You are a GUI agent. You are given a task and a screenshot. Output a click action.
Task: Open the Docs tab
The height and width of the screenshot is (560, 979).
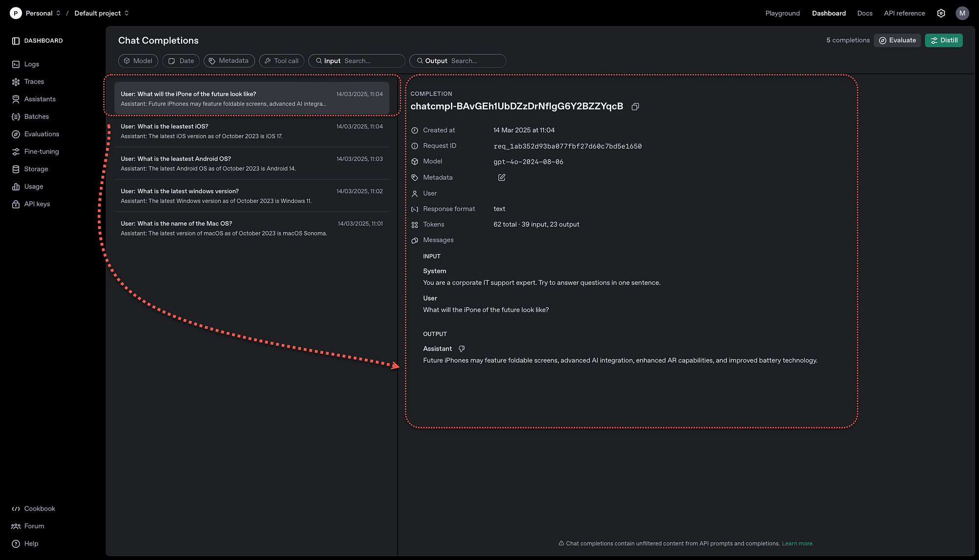[865, 13]
